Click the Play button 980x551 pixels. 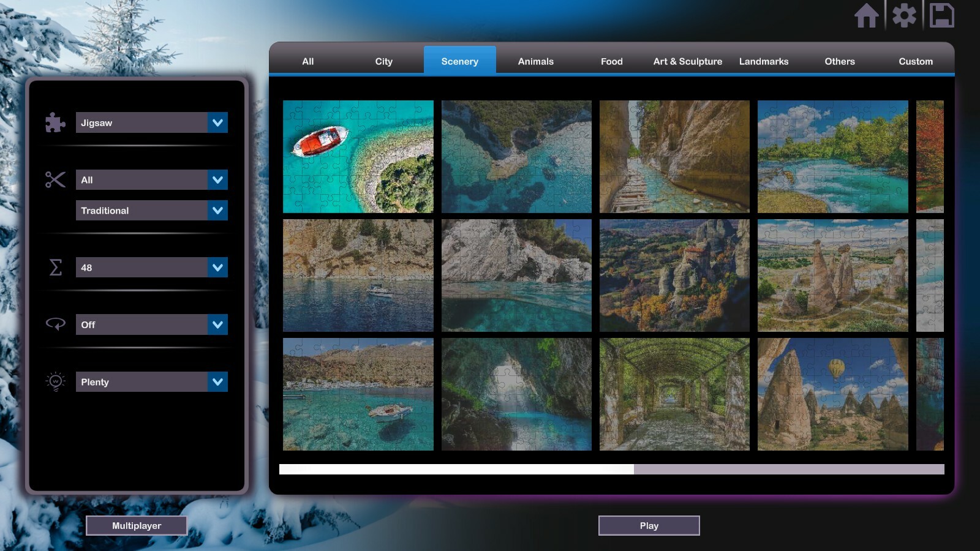[x=649, y=525]
